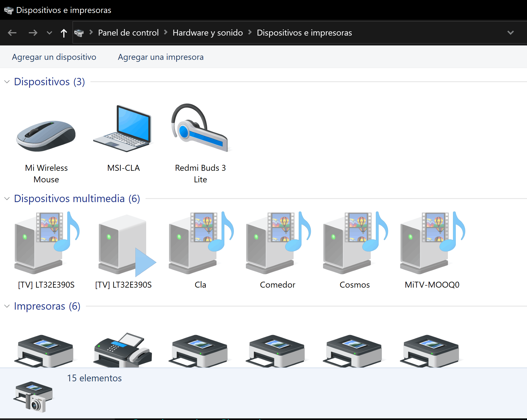Click the Impresoras (6) header text
The image size is (527, 420).
pos(47,306)
